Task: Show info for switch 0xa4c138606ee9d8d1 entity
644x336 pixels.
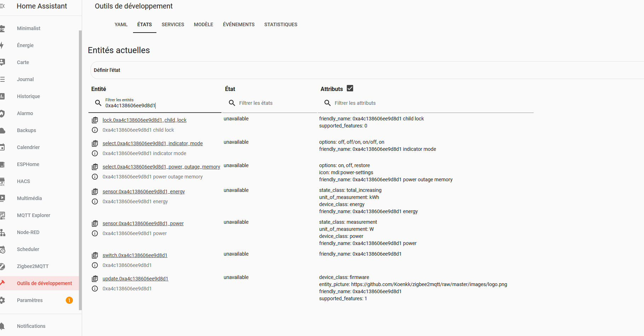Action: point(95,265)
